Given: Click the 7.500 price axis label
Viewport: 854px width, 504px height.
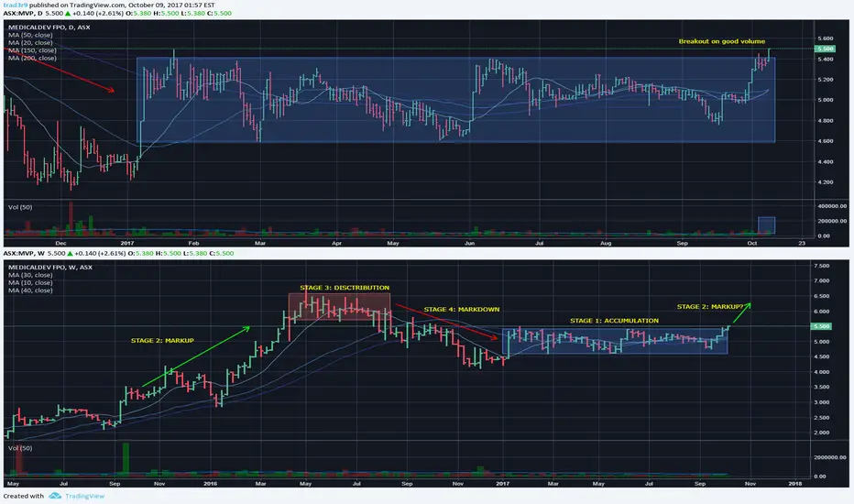Looking at the screenshot, I should point(821,266).
